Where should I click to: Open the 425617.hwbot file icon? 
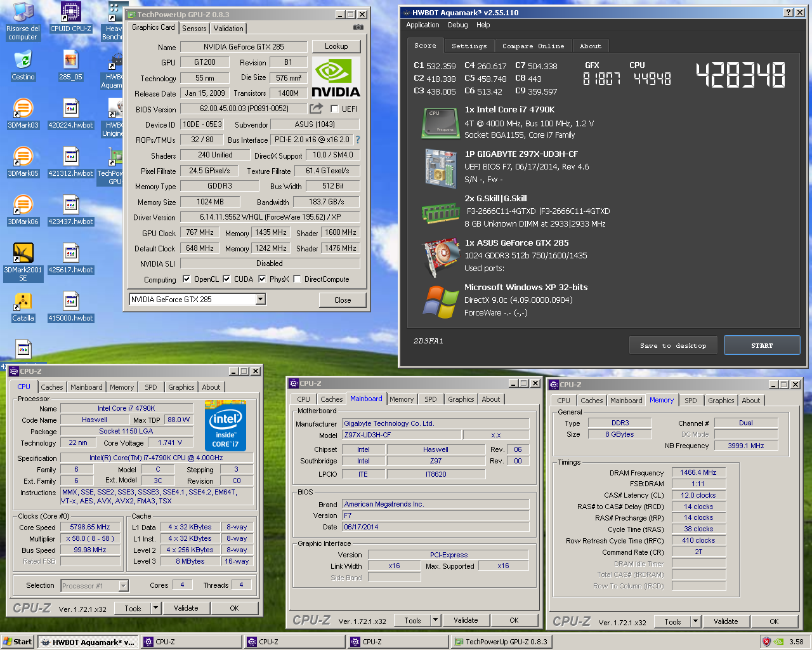[70, 258]
